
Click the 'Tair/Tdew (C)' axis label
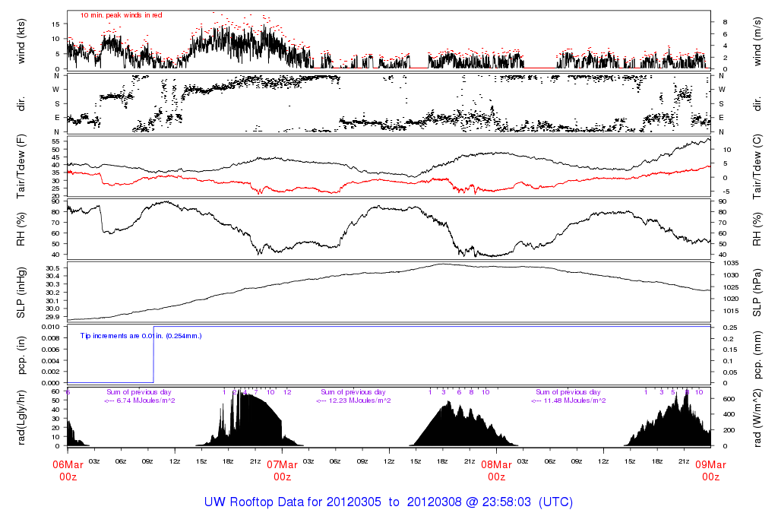757,166
